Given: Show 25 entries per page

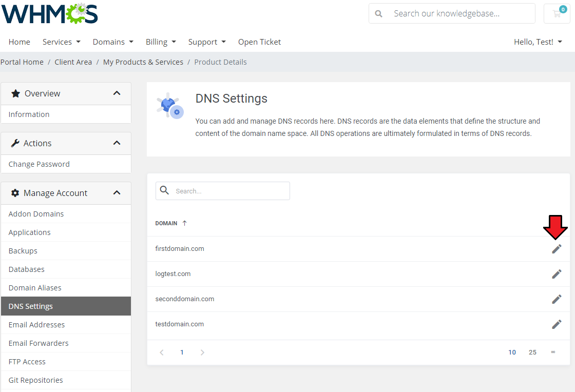Looking at the screenshot, I should pyautogui.click(x=532, y=352).
